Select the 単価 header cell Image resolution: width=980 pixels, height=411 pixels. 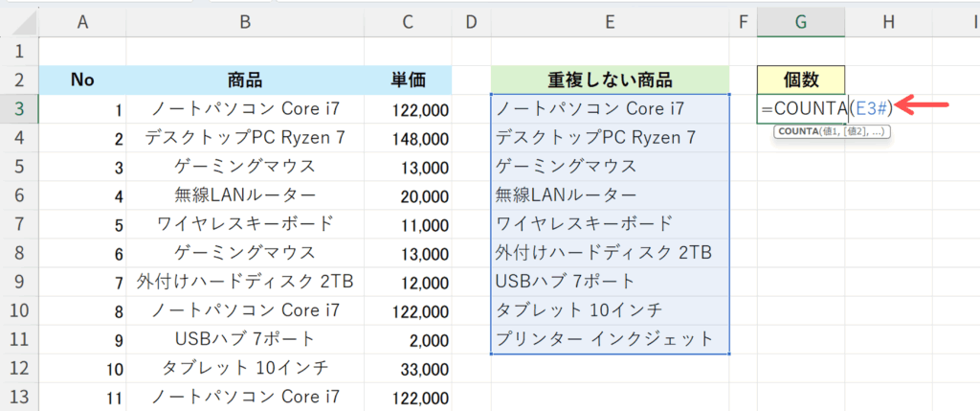[421, 80]
